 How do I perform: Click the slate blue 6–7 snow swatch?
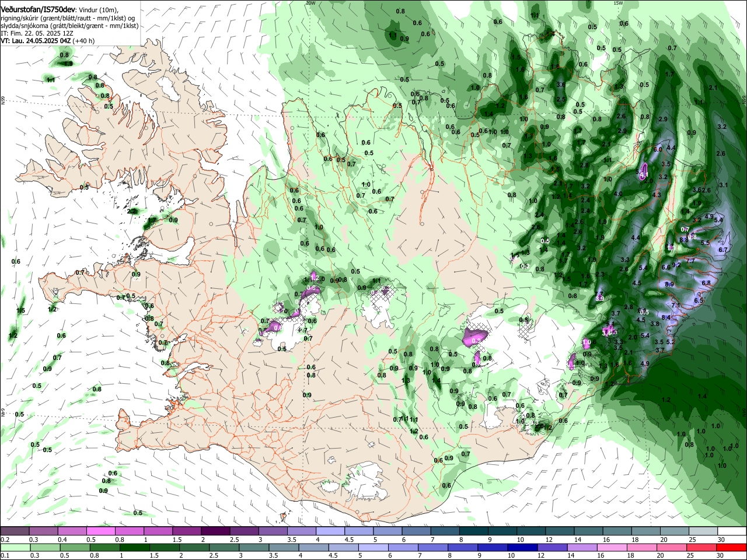pyautogui.click(x=417, y=531)
